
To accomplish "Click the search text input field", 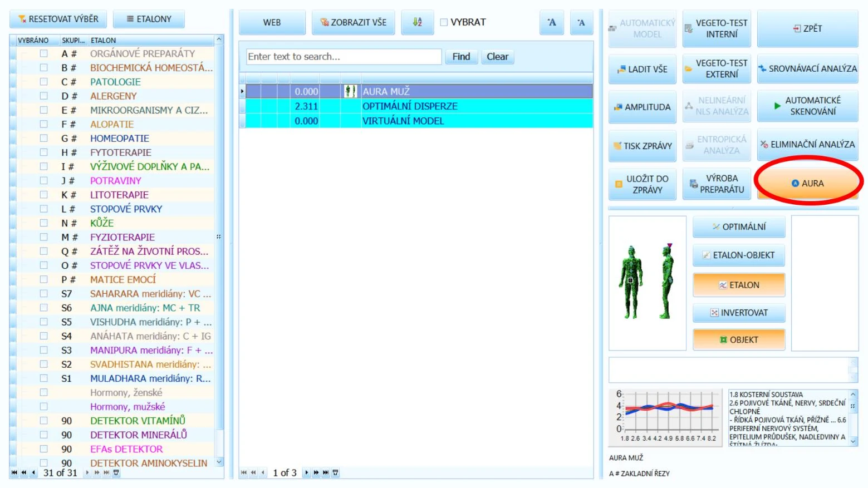I will [344, 57].
